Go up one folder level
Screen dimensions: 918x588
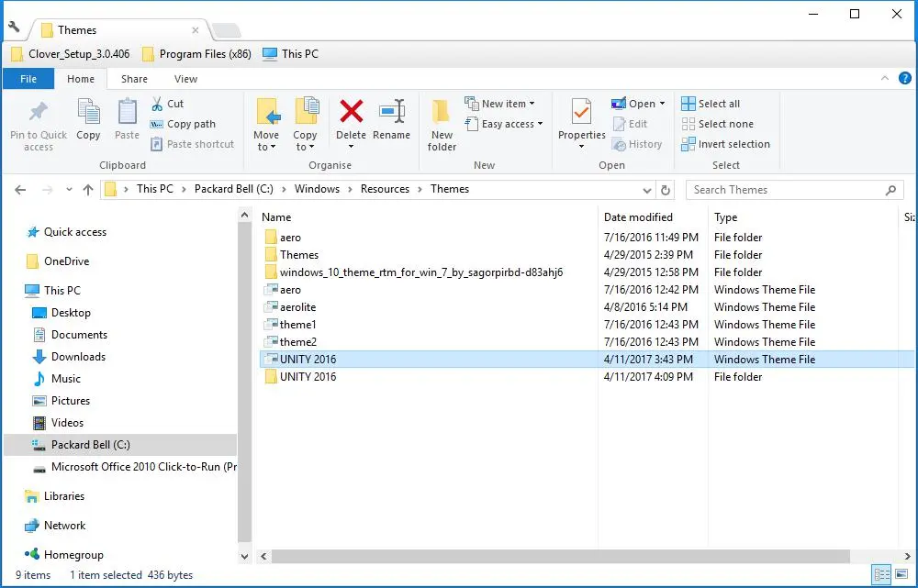[x=88, y=190]
